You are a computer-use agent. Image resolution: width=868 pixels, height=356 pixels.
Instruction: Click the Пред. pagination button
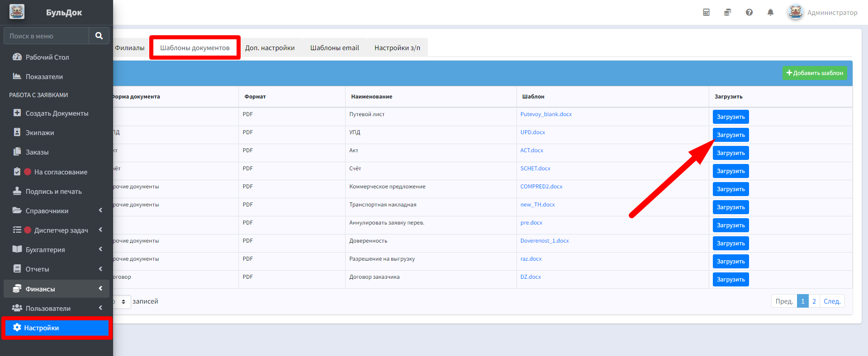tap(784, 301)
